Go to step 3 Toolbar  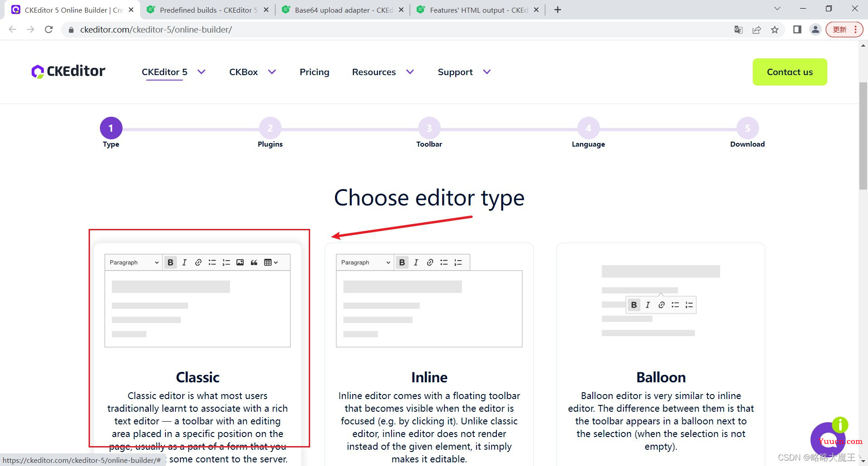pyautogui.click(x=429, y=128)
